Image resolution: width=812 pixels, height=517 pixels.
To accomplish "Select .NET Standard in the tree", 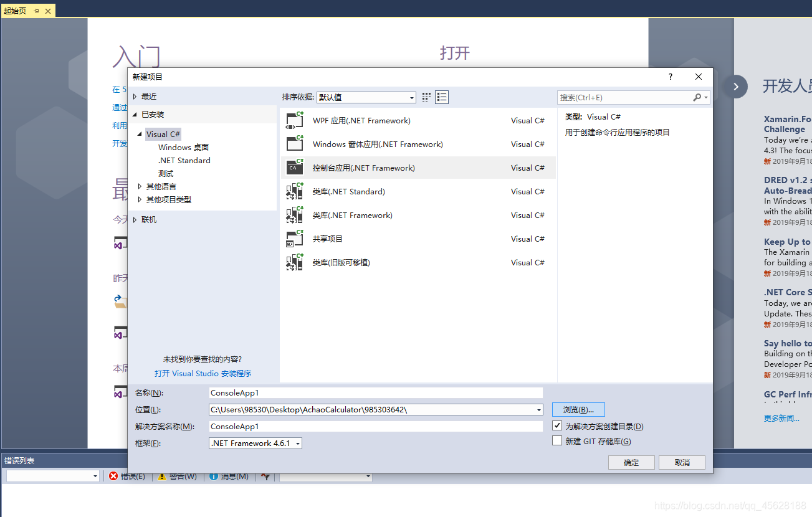I will (184, 161).
